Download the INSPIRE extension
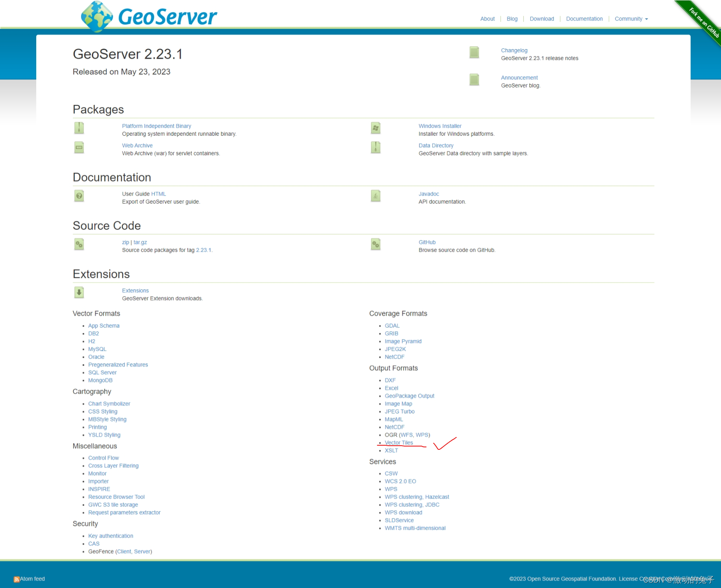 [x=99, y=489]
